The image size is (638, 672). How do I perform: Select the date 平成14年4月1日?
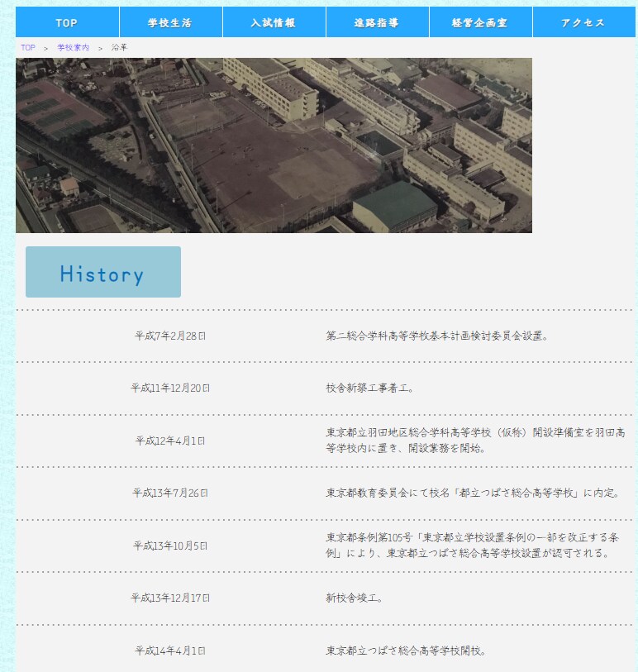(170, 651)
